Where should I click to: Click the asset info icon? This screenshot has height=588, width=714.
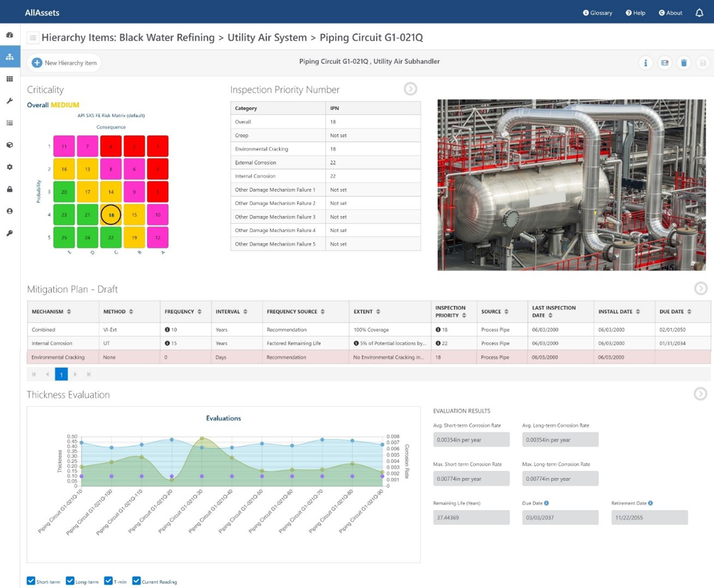[645, 63]
